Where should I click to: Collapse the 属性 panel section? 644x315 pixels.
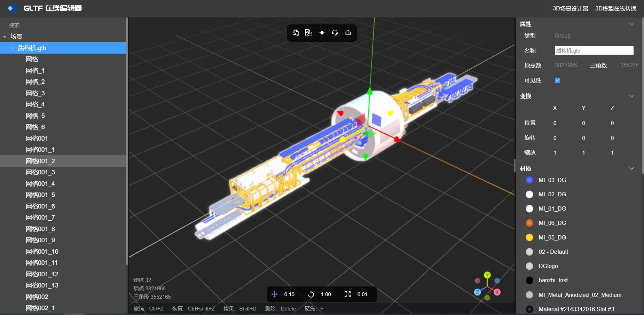[631, 24]
